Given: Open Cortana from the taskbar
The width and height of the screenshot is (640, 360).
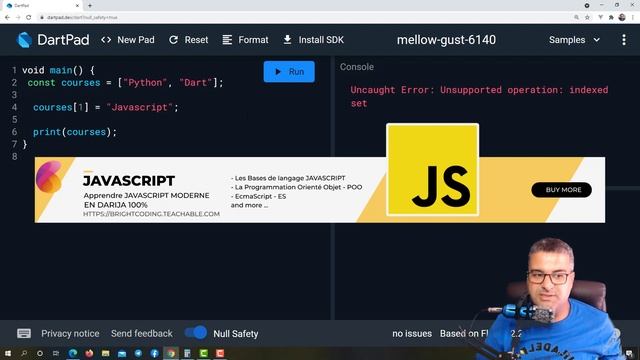Looking at the screenshot, I should pyautogui.click(x=40, y=353).
